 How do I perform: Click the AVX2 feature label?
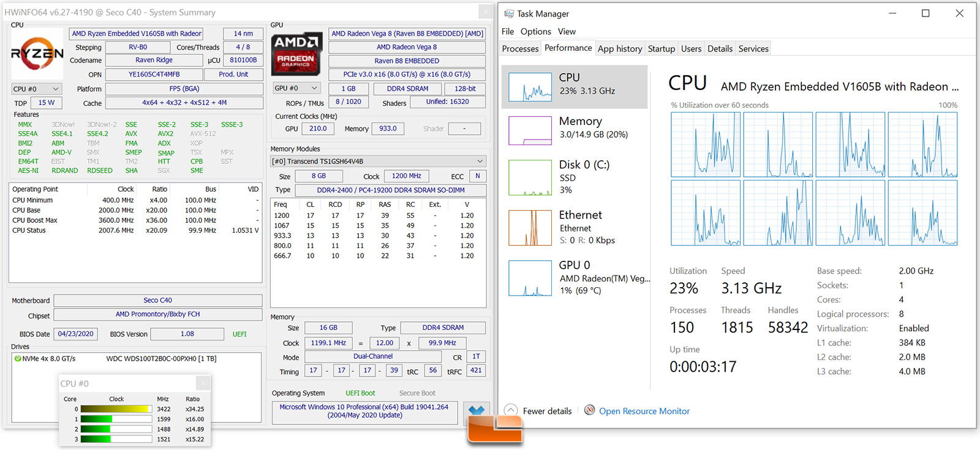(x=165, y=133)
